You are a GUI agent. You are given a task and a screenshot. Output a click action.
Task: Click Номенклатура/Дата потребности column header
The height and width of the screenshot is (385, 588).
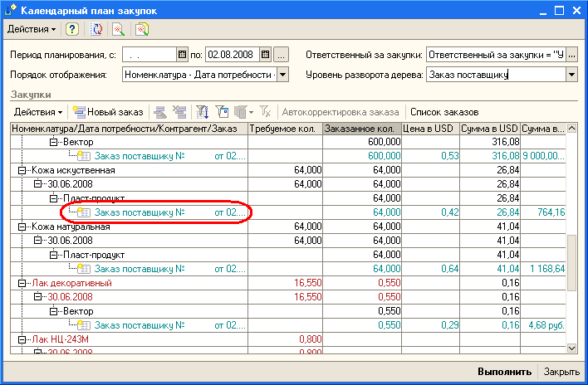(x=129, y=129)
